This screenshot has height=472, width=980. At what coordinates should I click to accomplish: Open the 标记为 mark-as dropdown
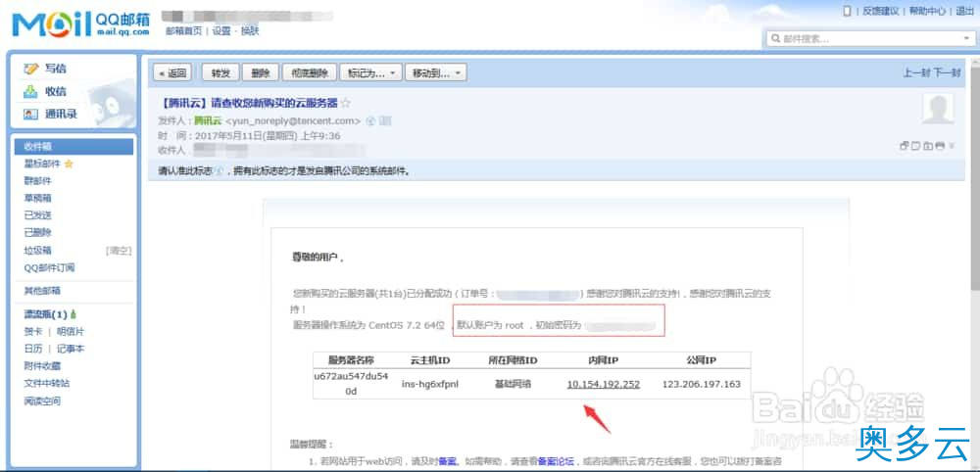370,73
